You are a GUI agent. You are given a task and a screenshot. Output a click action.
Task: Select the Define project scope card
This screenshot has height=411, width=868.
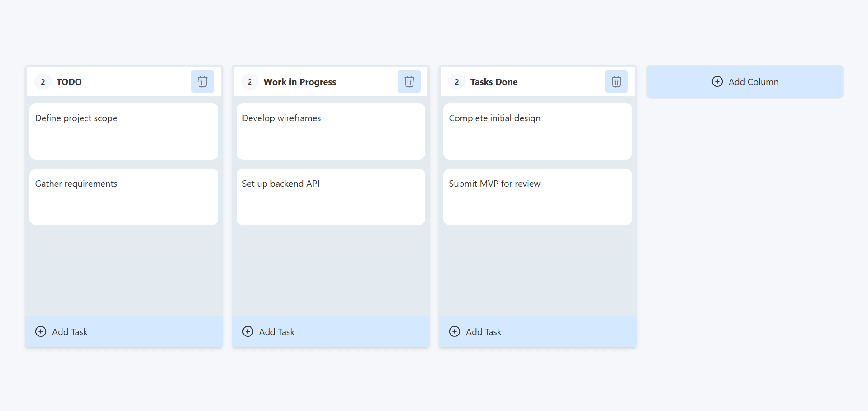coord(123,131)
